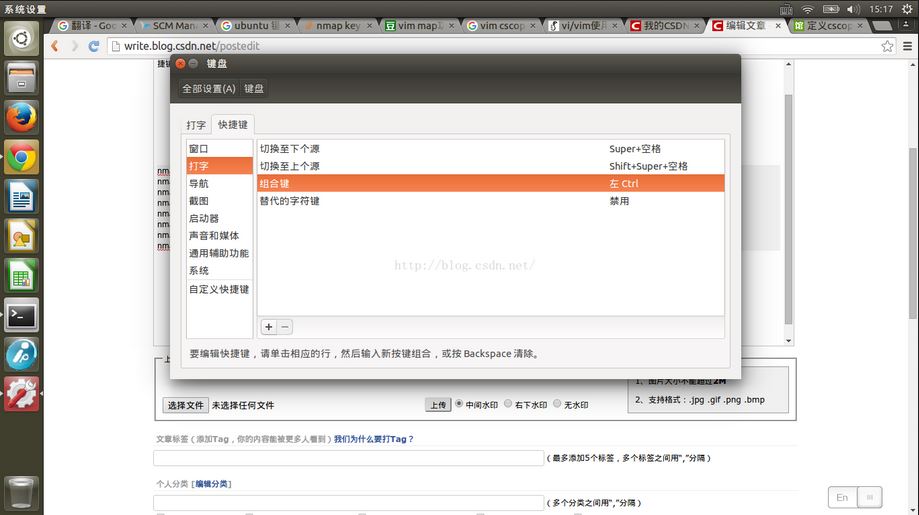
Task: Select 声音和媒体 shortcut category
Action: tap(219, 236)
